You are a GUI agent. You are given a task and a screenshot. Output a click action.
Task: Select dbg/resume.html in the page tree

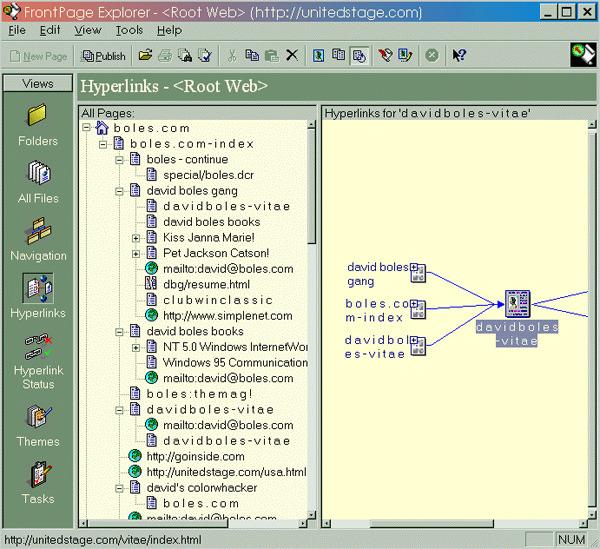(206, 284)
